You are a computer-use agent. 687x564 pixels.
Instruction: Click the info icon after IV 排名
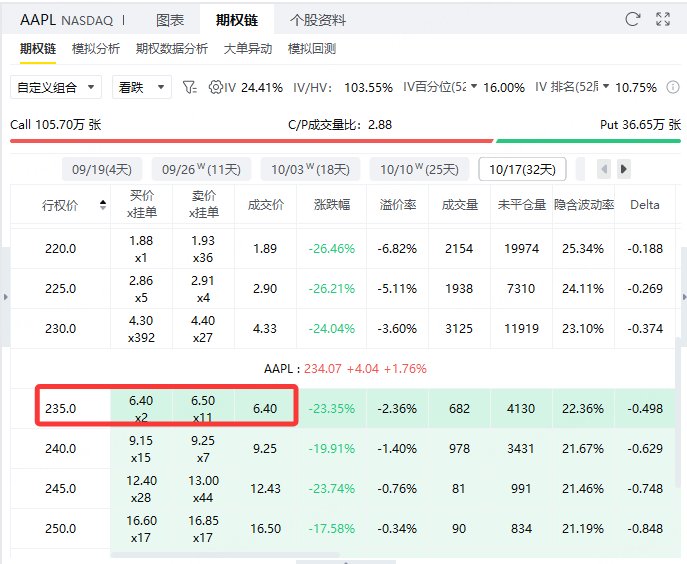coord(673,87)
